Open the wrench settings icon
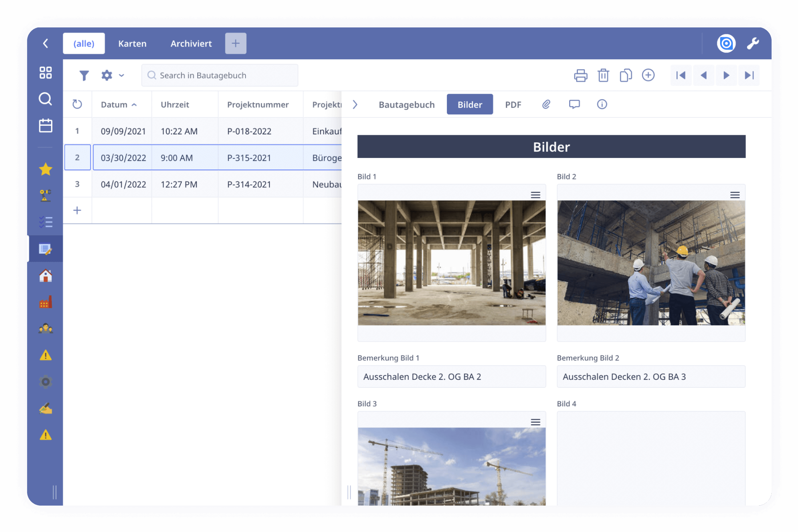Screen dimensions: 798x532 click(x=753, y=43)
